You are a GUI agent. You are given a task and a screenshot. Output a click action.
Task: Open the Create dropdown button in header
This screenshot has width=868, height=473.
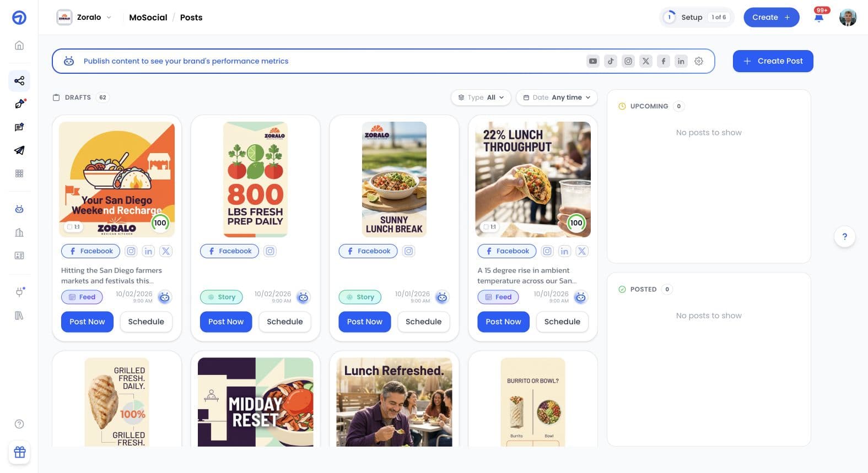tap(772, 17)
